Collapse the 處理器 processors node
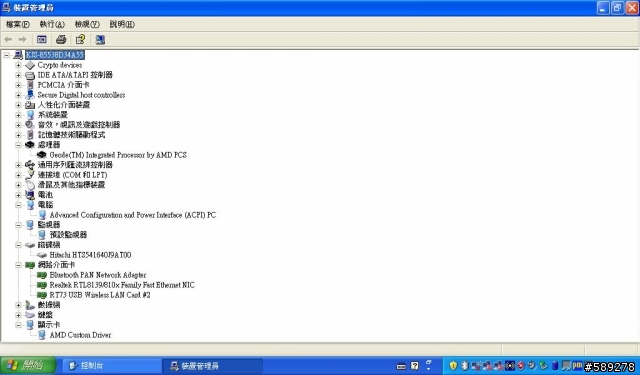640x375 pixels. pyautogui.click(x=18, y=145)
